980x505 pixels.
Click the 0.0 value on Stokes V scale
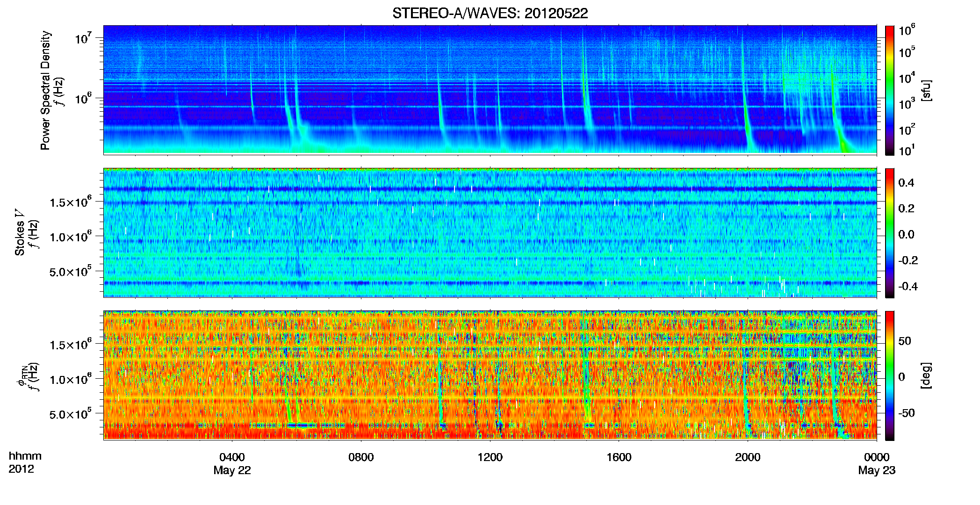(x=906, y=234)
